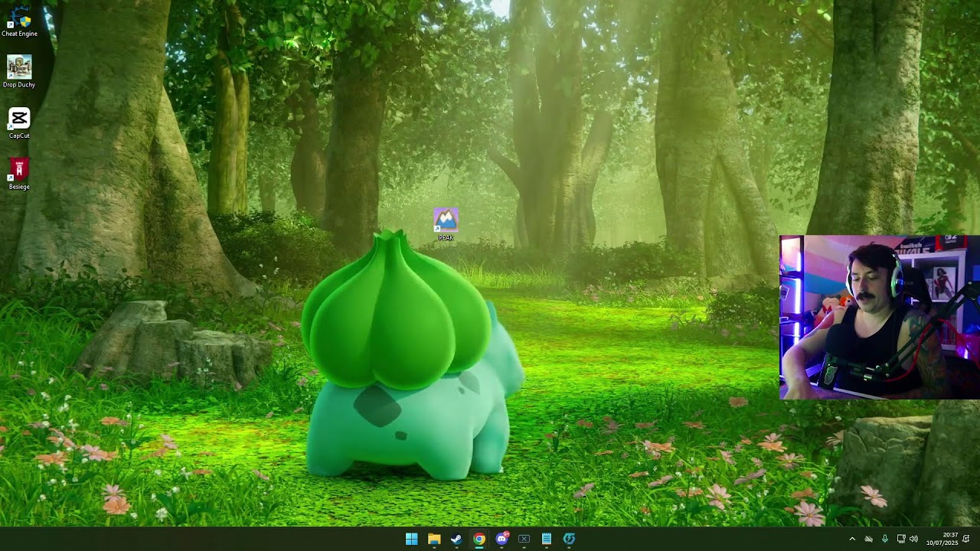Select the Besiege desktop icon
The image size is (980, 551).
19,174
